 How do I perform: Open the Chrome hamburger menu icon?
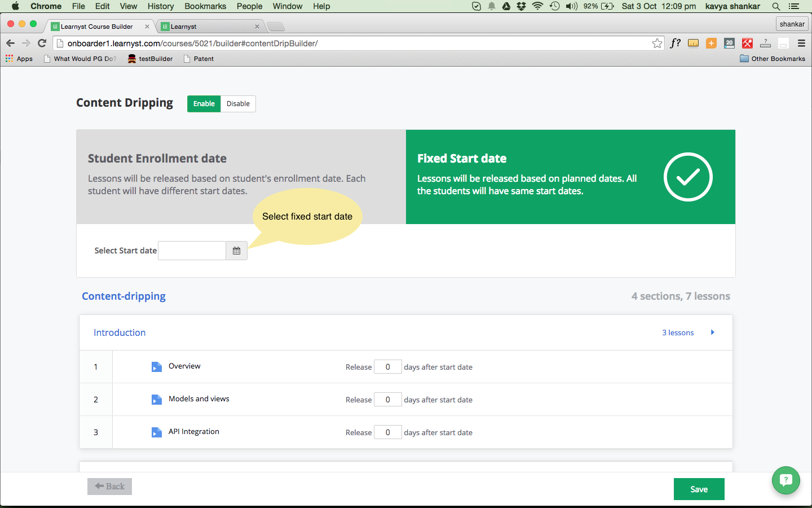[x=801, y=43]
